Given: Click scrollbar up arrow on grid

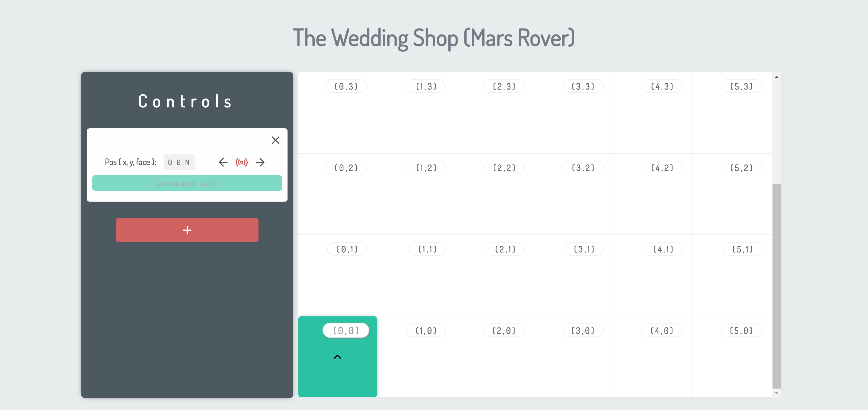Looking at the screenshot, I should [x=776, y=77].
